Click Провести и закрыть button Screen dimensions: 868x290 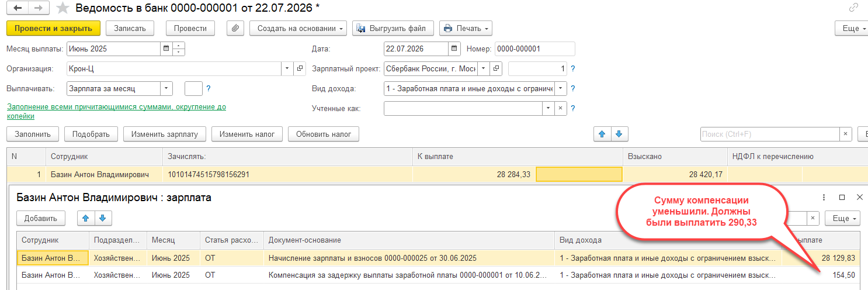tap(53, 28)
